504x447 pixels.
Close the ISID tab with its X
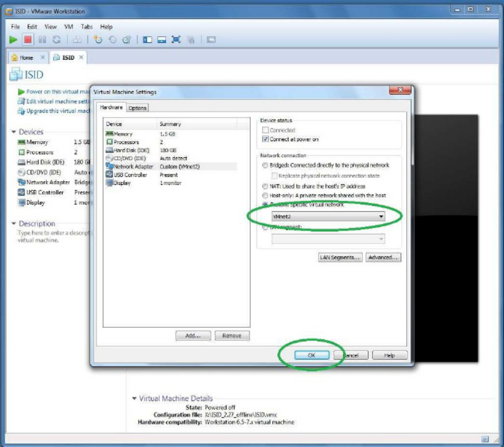pyautogui.click(x=81, y=57)
